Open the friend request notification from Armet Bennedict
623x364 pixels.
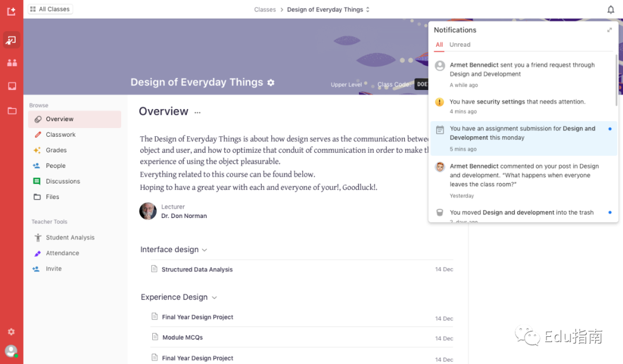click(x=523, y=74)
